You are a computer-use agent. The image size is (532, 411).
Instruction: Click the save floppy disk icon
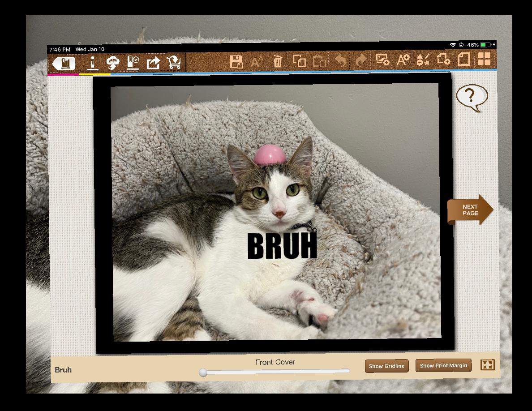236,61
